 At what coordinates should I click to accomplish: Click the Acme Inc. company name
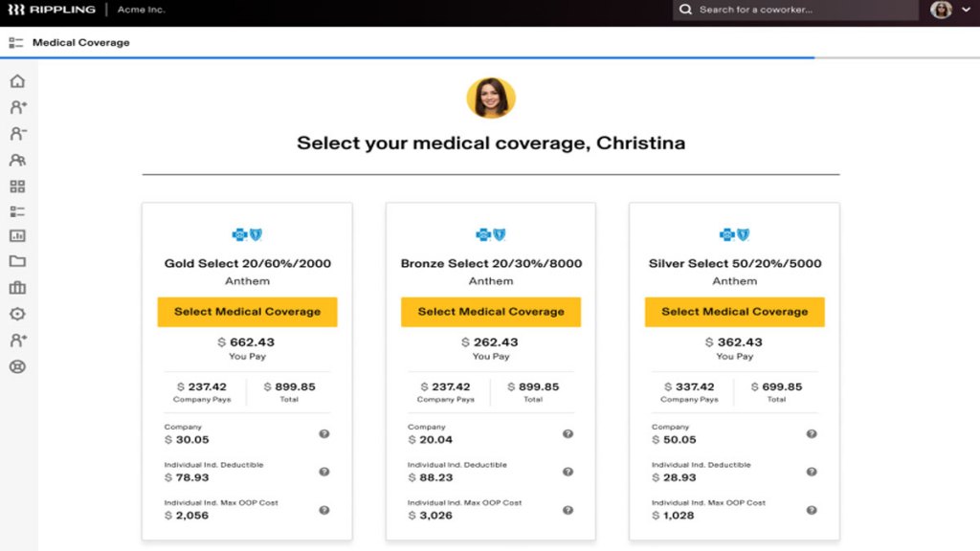142,10
